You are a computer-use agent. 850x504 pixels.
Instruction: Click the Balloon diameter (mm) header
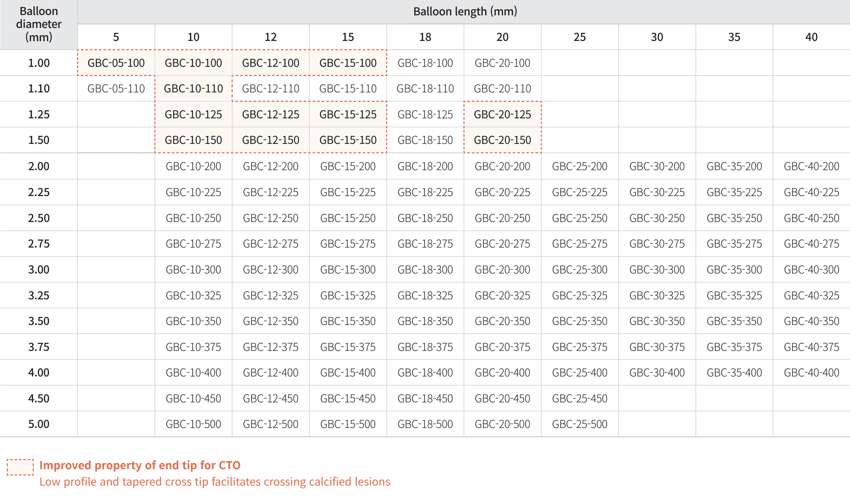coord(39,24)
